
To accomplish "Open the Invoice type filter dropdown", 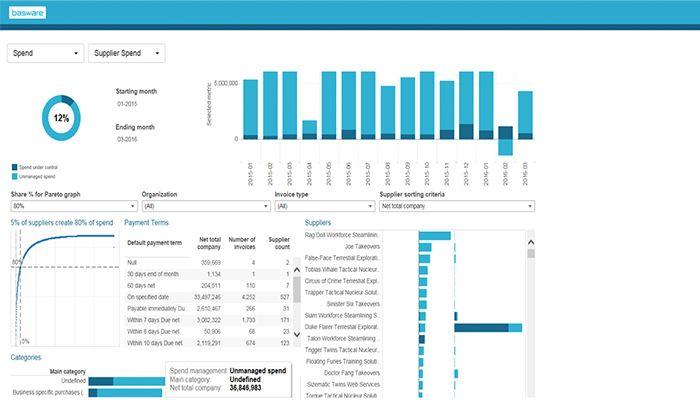I will click(325, 206).
